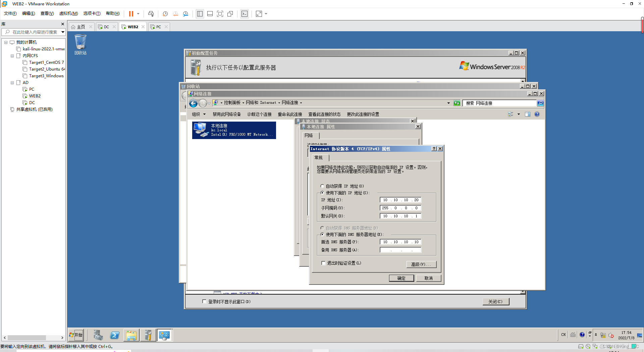Click the help icon in Network Connections toolbar

pos(537,114)
